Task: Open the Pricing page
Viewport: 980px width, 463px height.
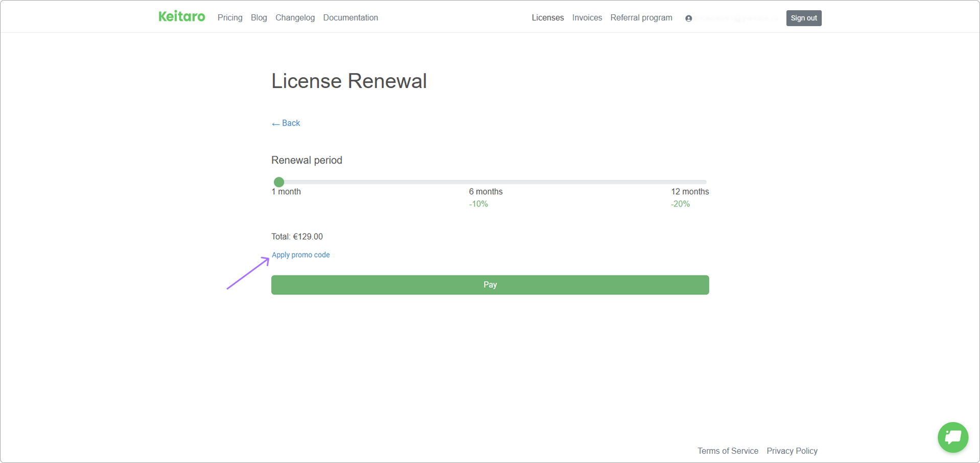Action: (x=230, y=18)
